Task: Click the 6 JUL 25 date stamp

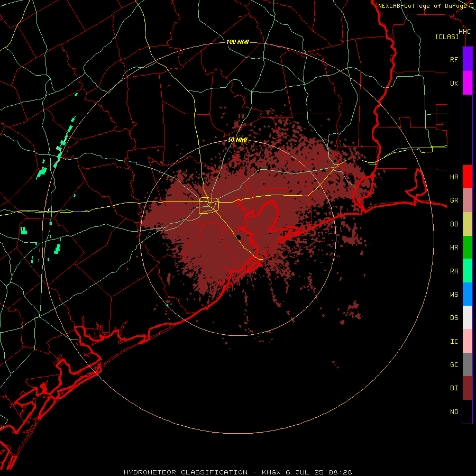Action: (305, 472)
